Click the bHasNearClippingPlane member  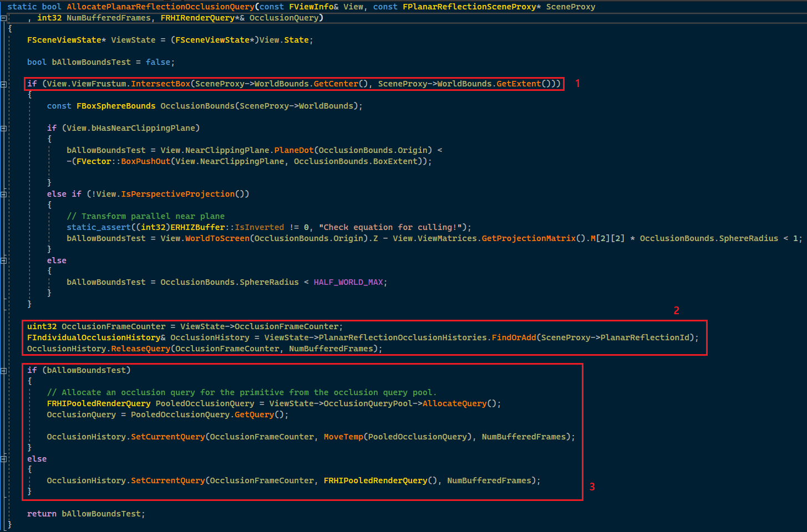pos(143,128)
